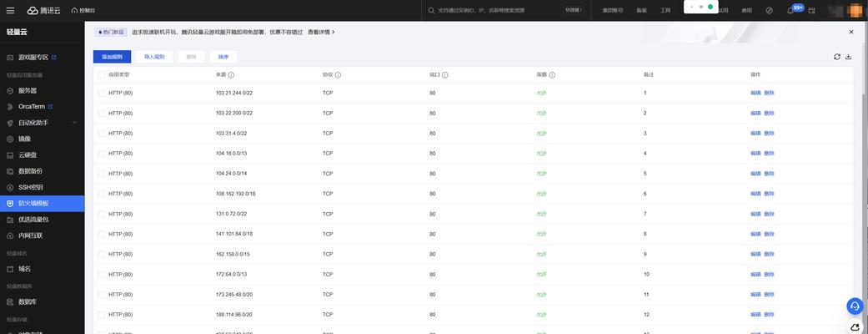This screenshot has height=334, width=868.
Task: Go to 服务器 in the sidebar
Action: tap(28, 90)
